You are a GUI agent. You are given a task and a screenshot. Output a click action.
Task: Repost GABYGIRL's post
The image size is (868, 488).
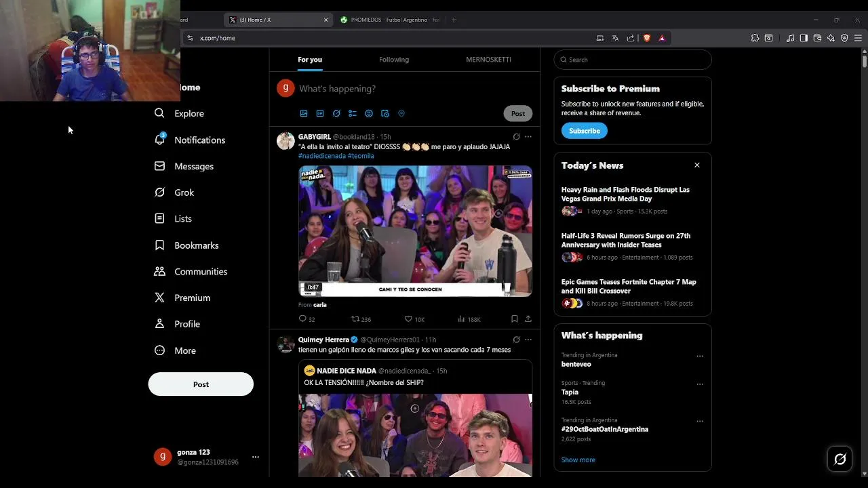tap(361, 319)
